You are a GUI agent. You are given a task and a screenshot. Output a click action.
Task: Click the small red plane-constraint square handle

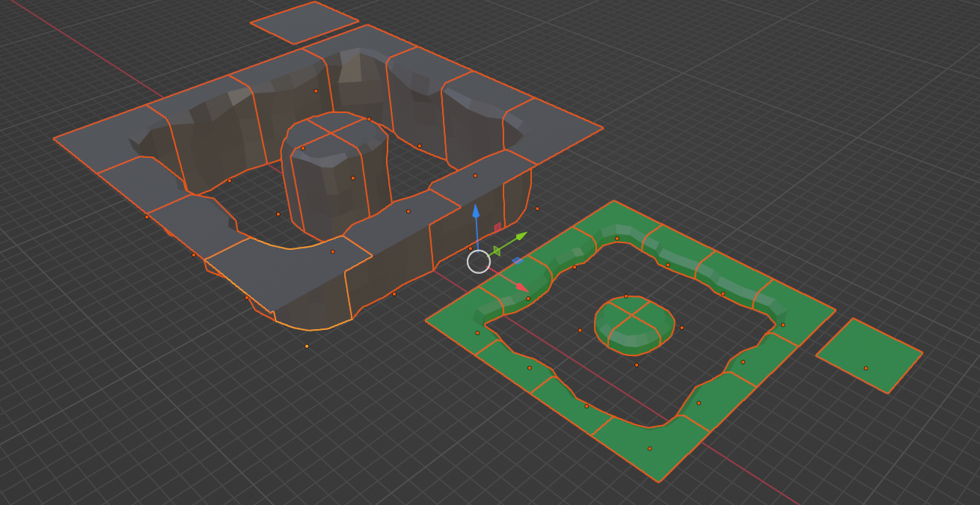[497, 227]
